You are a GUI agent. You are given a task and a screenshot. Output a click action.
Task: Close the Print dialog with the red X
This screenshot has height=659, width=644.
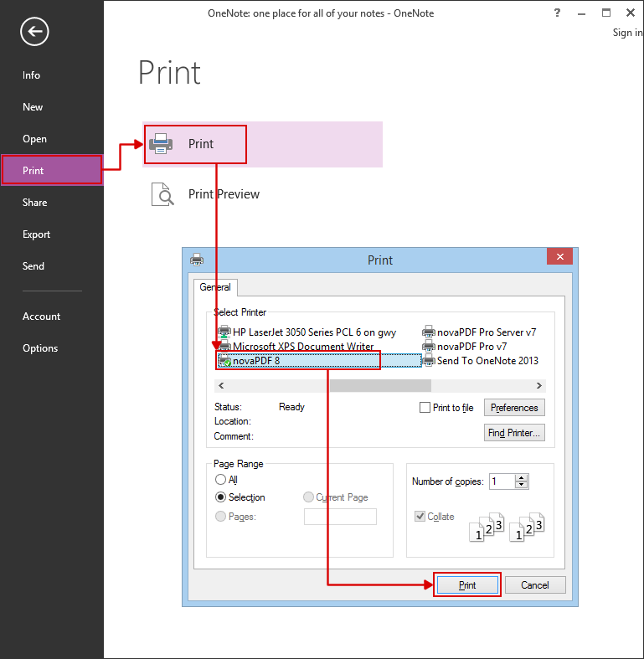point(559,256)
